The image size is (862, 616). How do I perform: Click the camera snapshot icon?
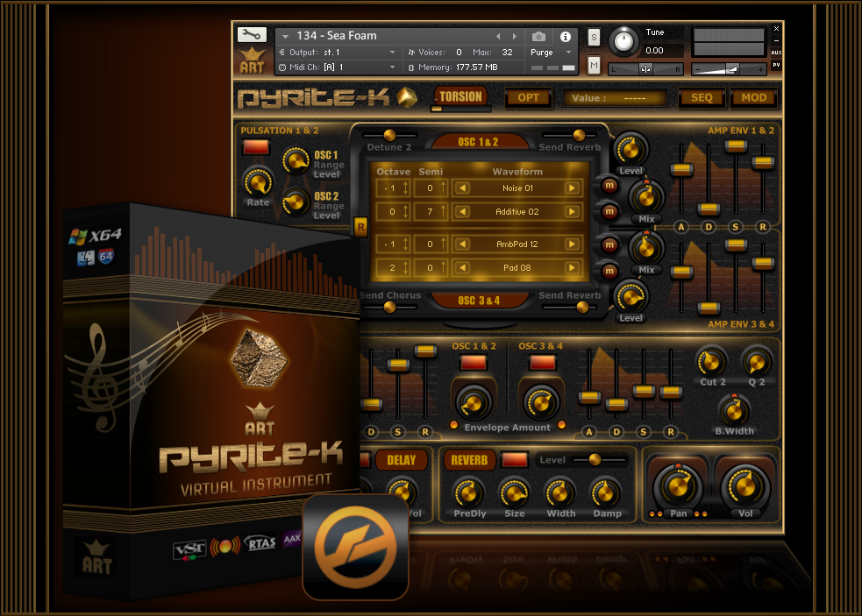[538, 36]
